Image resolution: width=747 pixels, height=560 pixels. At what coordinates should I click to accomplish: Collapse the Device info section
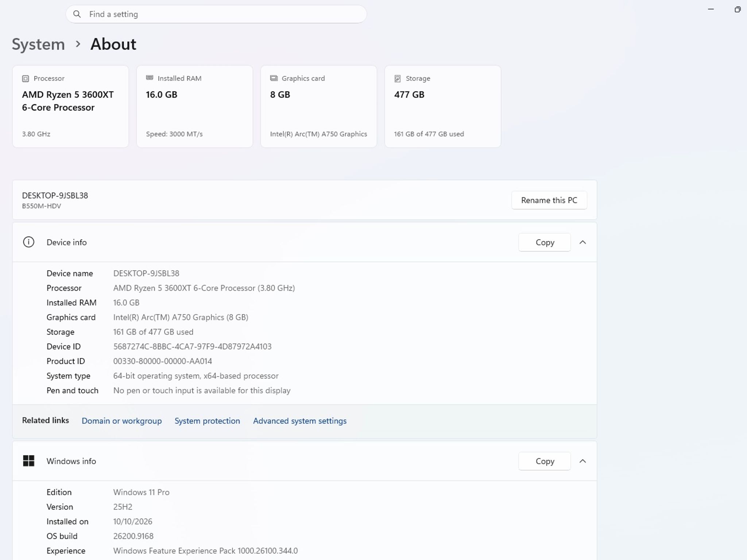click(x=583, y=242)
